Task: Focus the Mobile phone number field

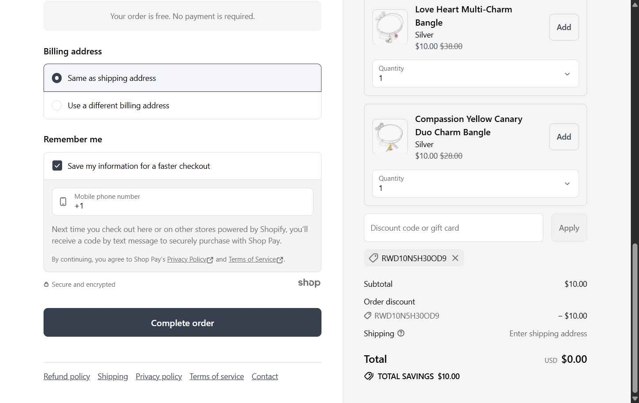Action: (x=182, y=202)
